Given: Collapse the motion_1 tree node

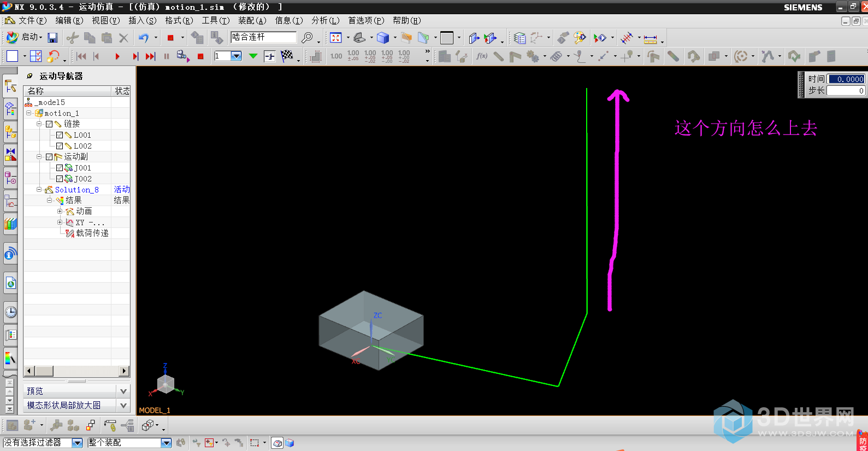Looking at the screenshot, I should pyautogui.click(x=29, y=113).
